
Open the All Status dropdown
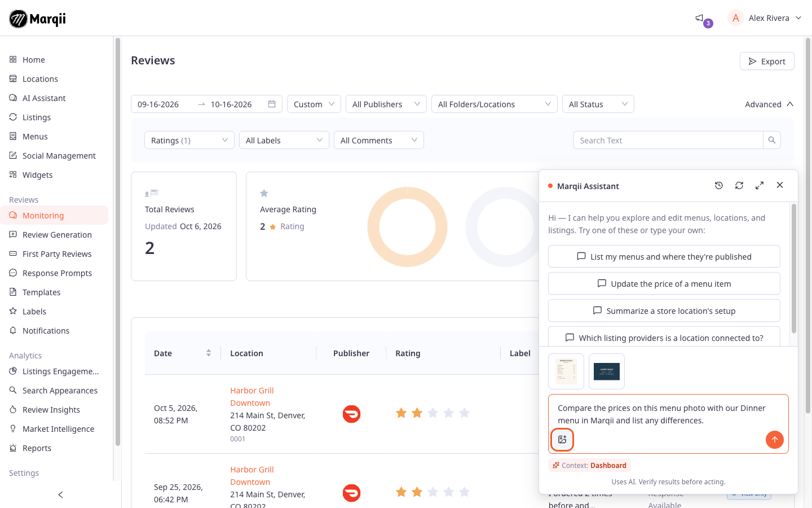pos(598,104)
